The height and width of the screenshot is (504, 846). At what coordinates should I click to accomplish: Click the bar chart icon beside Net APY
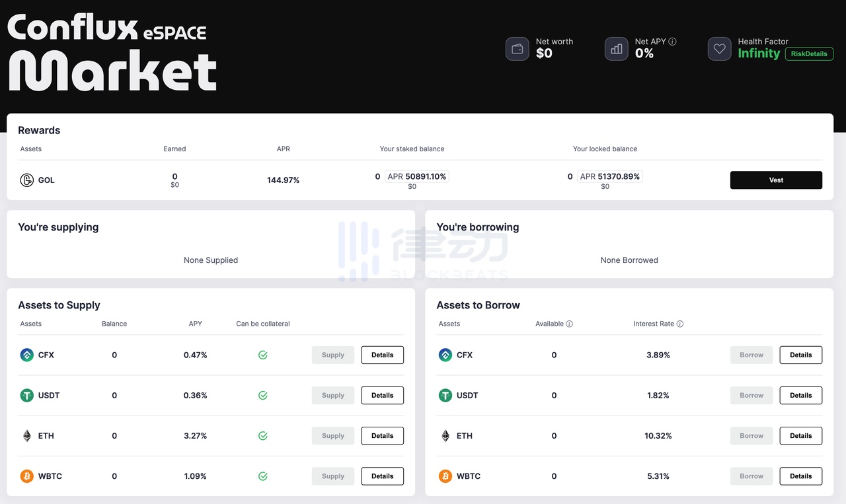pos(616,49)
